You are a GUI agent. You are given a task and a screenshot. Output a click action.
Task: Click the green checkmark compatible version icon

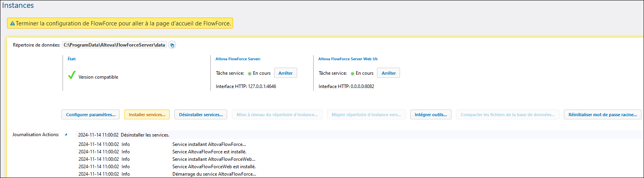click(72, 75)
